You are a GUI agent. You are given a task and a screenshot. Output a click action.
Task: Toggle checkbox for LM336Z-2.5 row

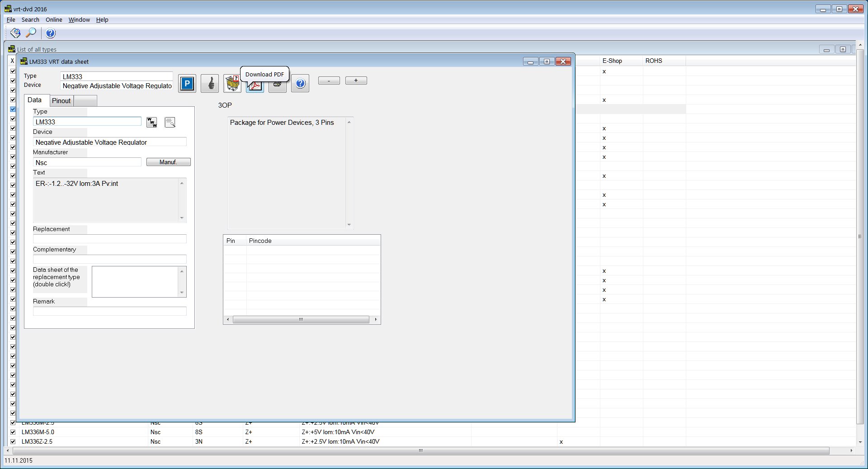pyautogui.click(x=13, y=441)
